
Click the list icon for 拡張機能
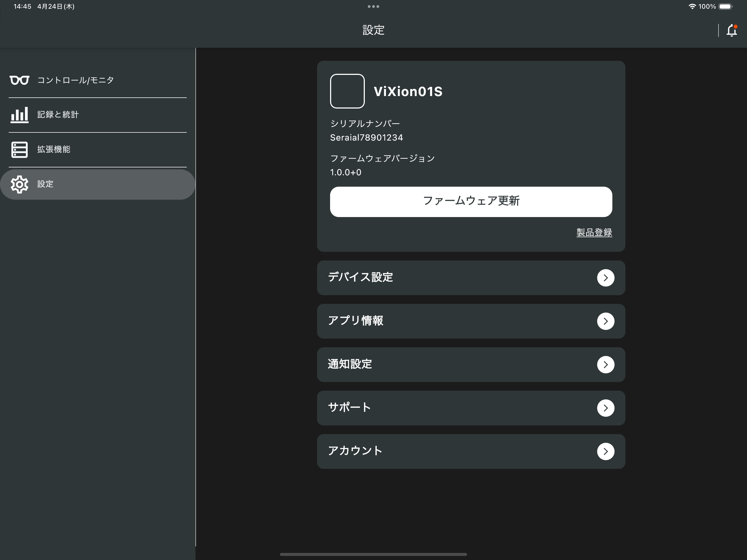point(19,149)
